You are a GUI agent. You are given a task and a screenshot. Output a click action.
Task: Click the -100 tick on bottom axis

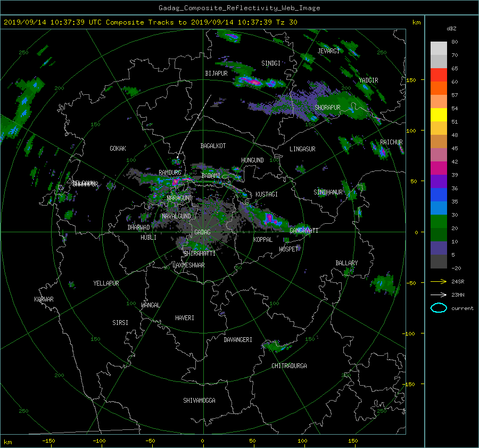click(99, 441)
